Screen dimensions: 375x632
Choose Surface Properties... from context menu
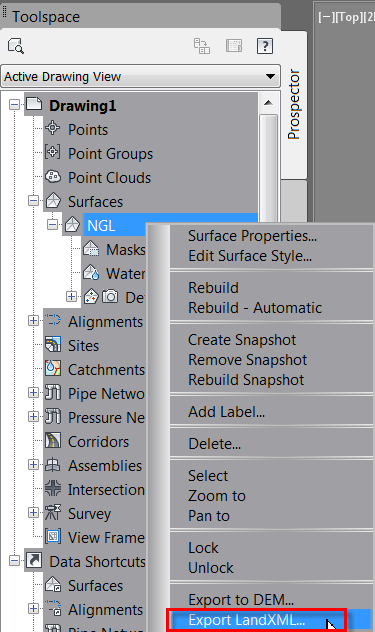coord(252,236)
